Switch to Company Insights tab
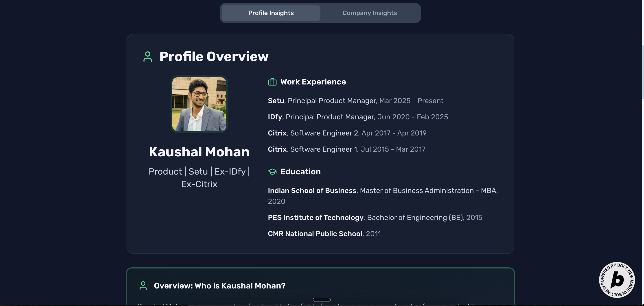This screenshot has width=644, height=306. point(369,13)
